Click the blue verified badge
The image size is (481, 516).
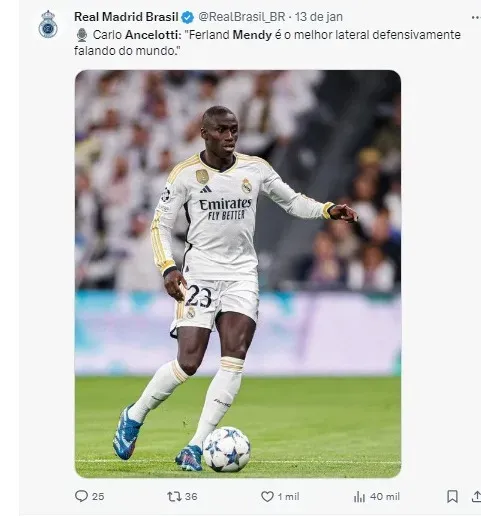[188, 17]
